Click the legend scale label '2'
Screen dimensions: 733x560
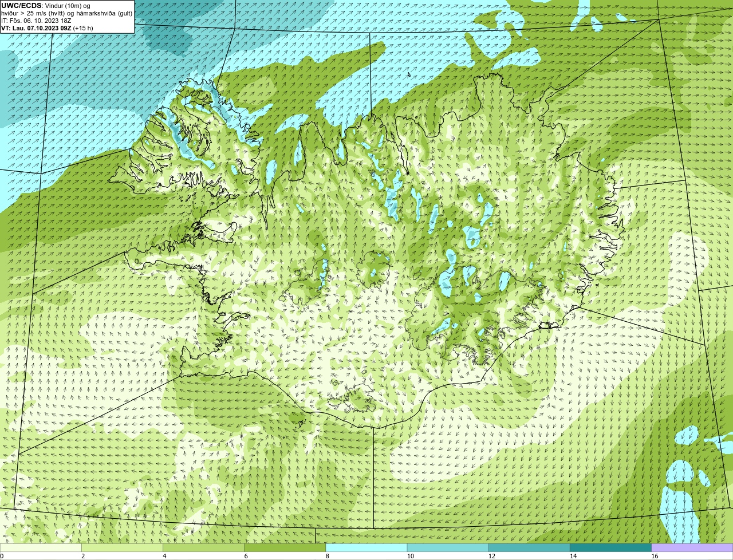[x=83, y=556]
